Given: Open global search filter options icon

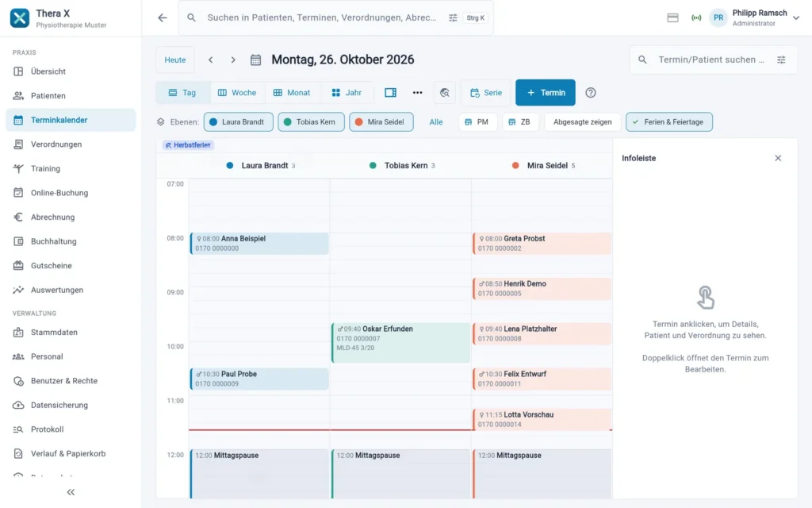Looking at the screenshot, I should tap(453, 17).
